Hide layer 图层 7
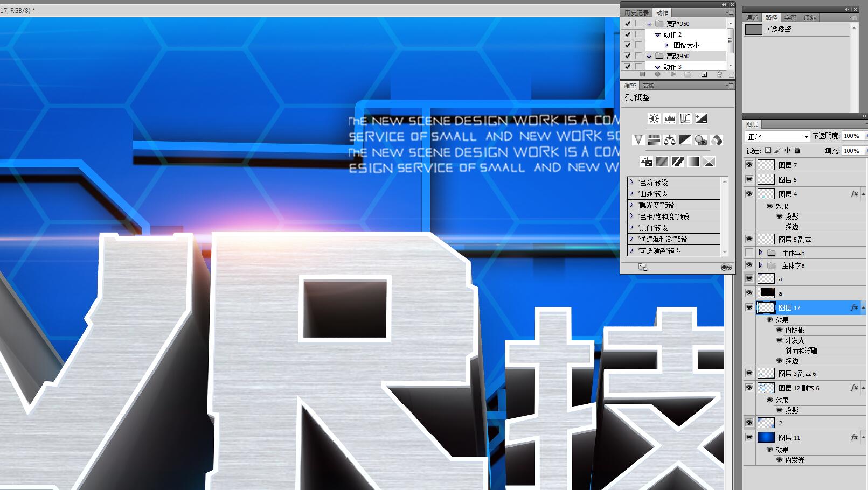Image resolution: width=868 pixels, height=490 pixels. point(749,165)
